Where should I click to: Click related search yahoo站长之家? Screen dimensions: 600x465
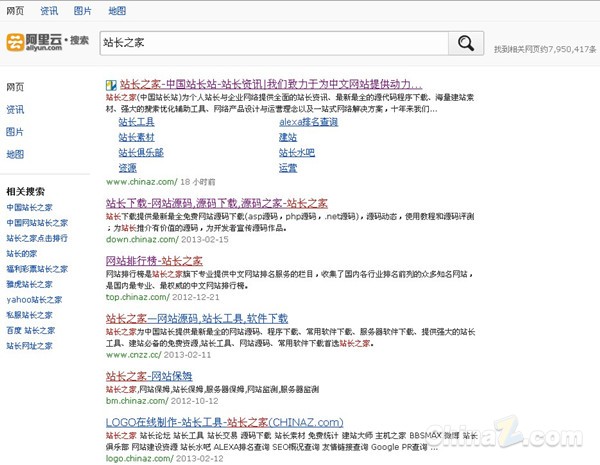coord(34,300)
